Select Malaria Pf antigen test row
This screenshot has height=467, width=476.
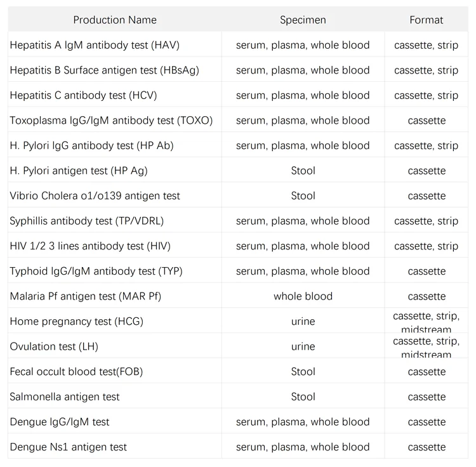pos(85,296)
